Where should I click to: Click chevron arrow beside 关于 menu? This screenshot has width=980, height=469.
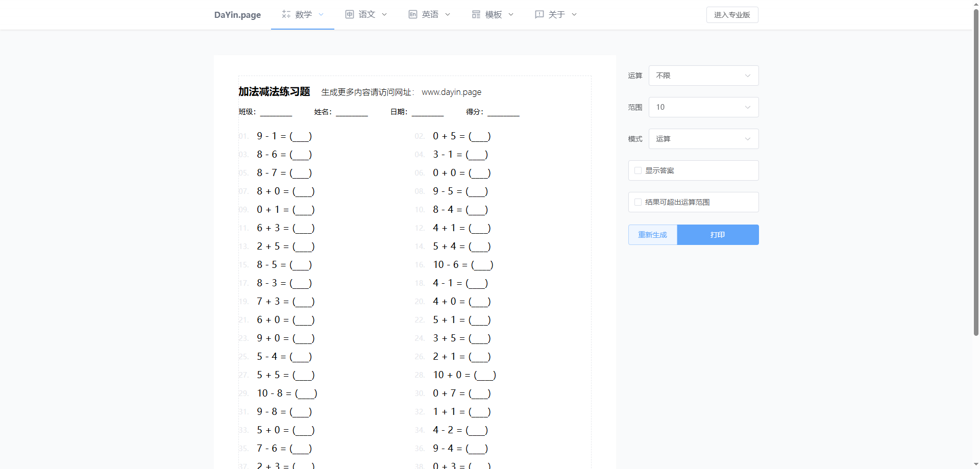[x=574, y=14]
